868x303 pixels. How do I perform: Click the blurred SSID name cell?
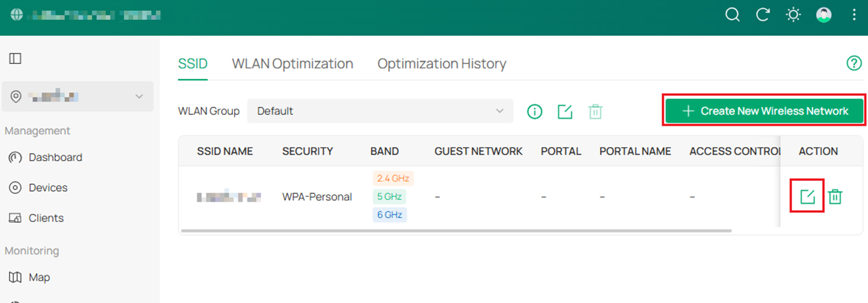pyautogui.click(x=229, y=196)
